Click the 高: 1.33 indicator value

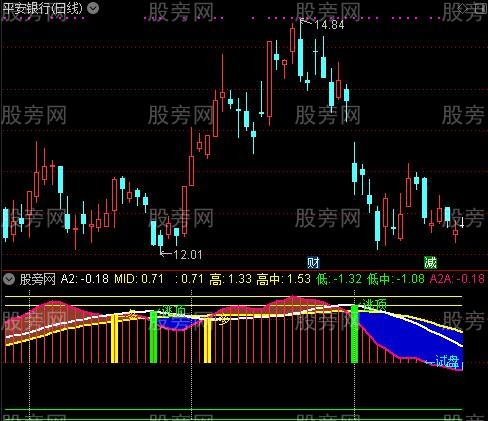tap(230, 279)
